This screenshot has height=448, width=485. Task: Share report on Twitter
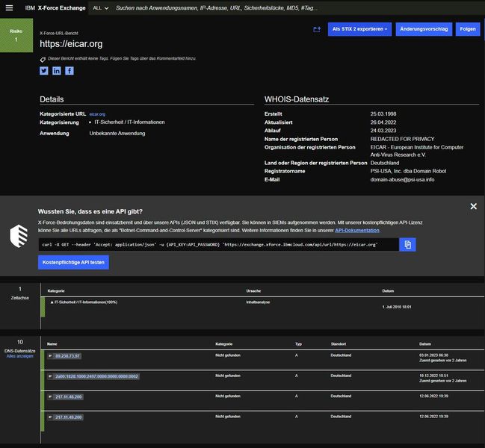(x=44, y=71)
